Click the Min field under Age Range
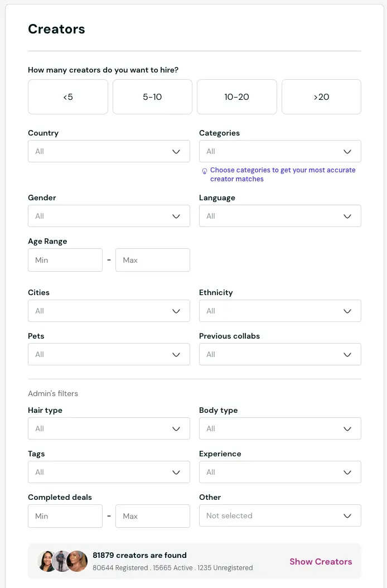This screenshot has height=588, width=387. click(x=65, y=260)
